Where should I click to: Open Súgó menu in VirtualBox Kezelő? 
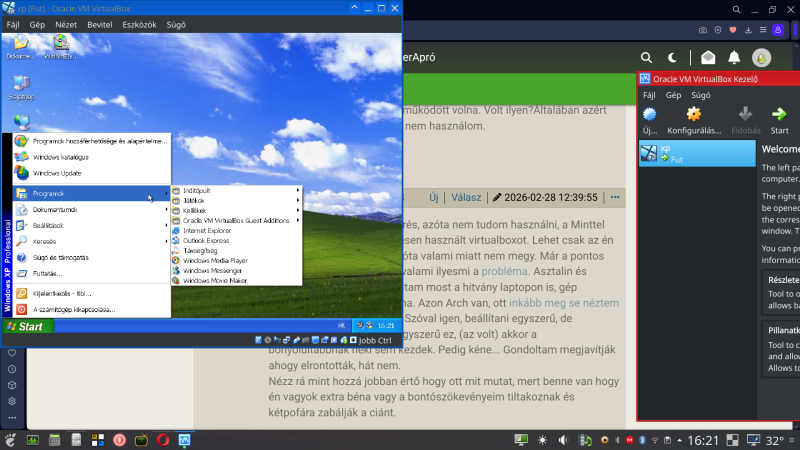tap(701, 95)
